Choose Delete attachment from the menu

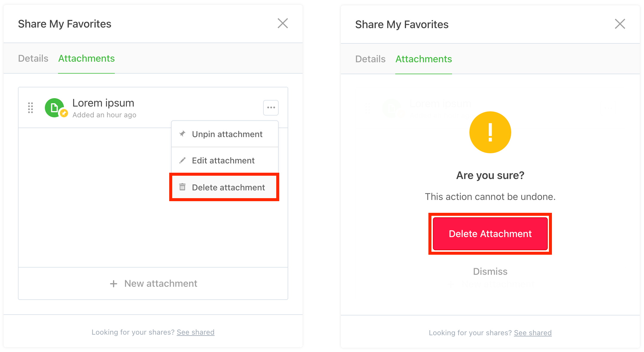[228, 187]
